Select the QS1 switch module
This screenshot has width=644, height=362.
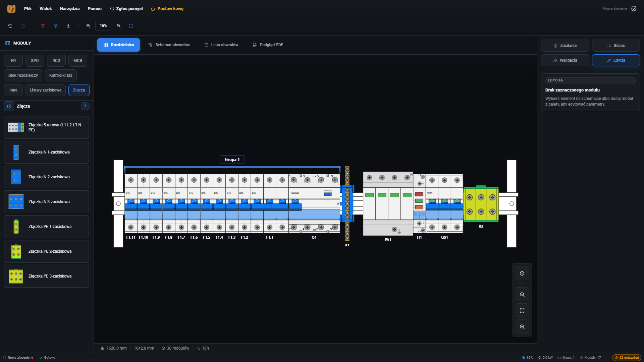pyautogui.click(x=444, y=203)
